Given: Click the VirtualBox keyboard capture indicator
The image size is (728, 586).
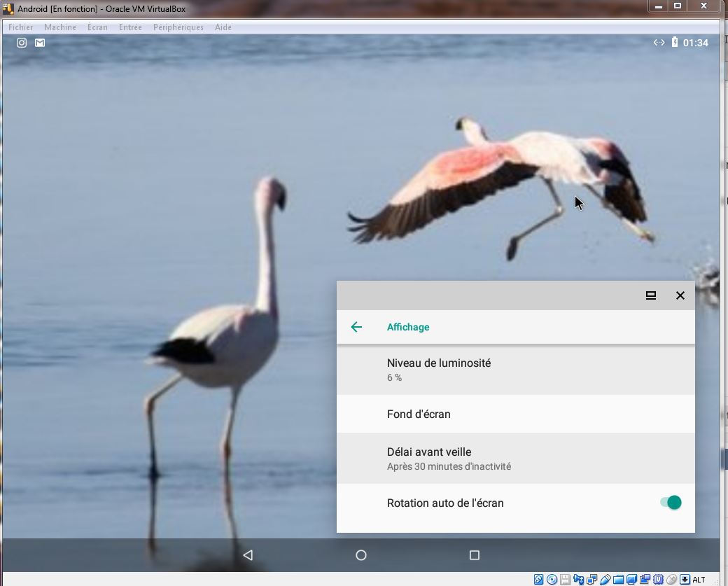Looking at the screenshot, I should pyautogui.click(x=685, y=579).
